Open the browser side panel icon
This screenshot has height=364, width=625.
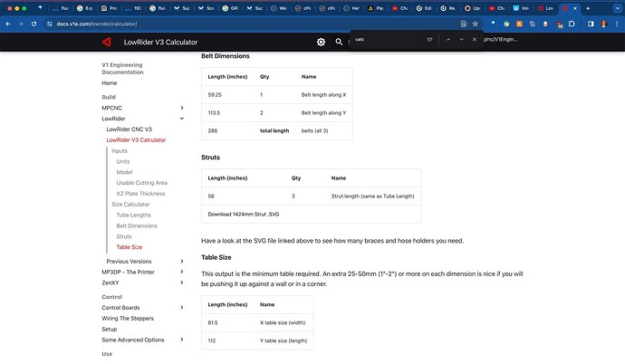coord(591,24)
